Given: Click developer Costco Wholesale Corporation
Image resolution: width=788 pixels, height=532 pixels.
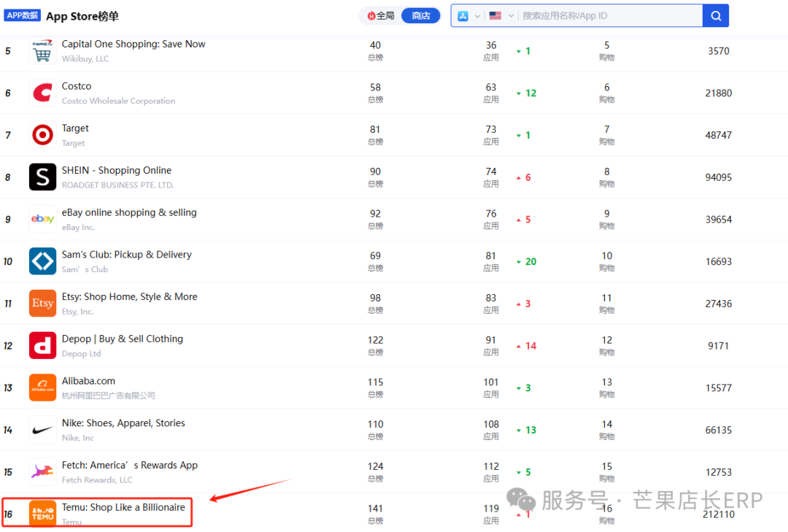Looking at the screenshot, I should (119, 101).
